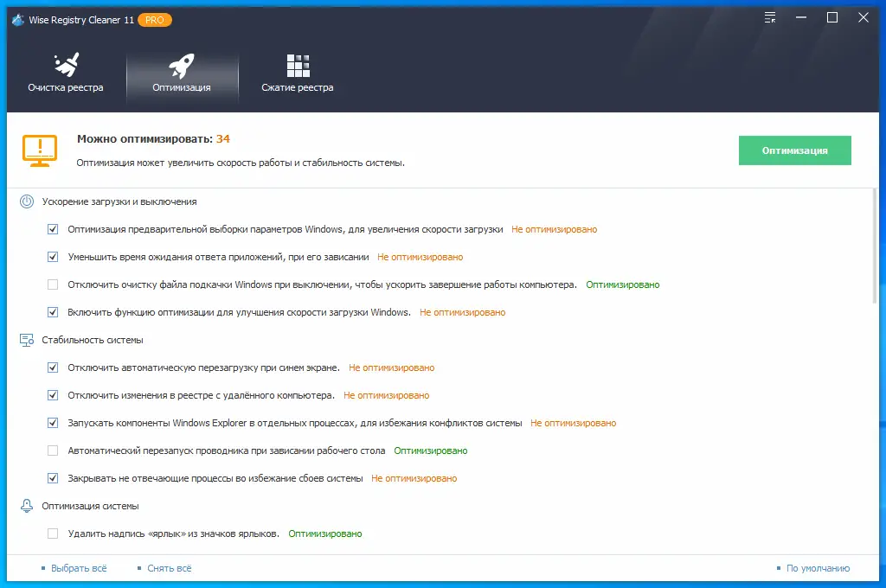
Task: Click Не оптимизировано status next to загрузки Windows.
Action: (462, 312)
